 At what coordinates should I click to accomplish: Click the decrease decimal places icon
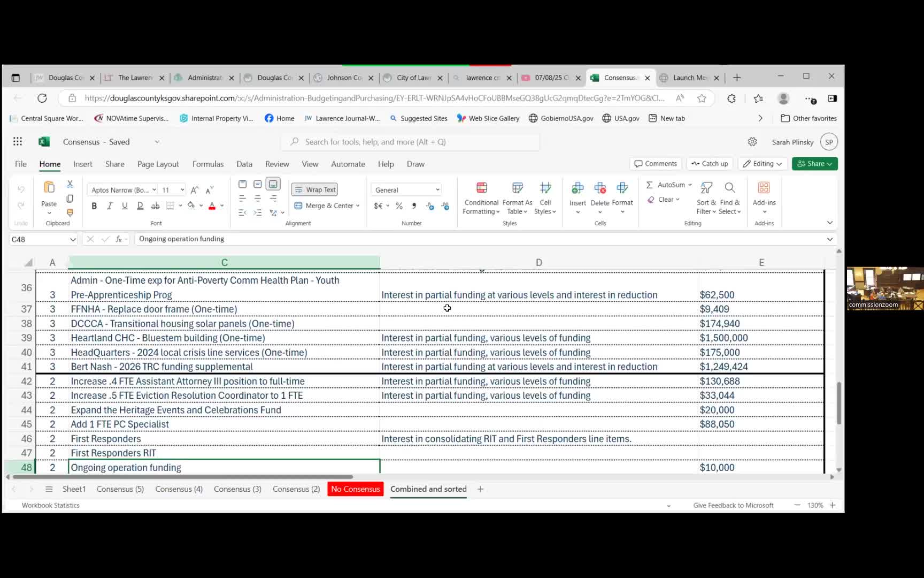pyautogui.click(x=445, y=206)
